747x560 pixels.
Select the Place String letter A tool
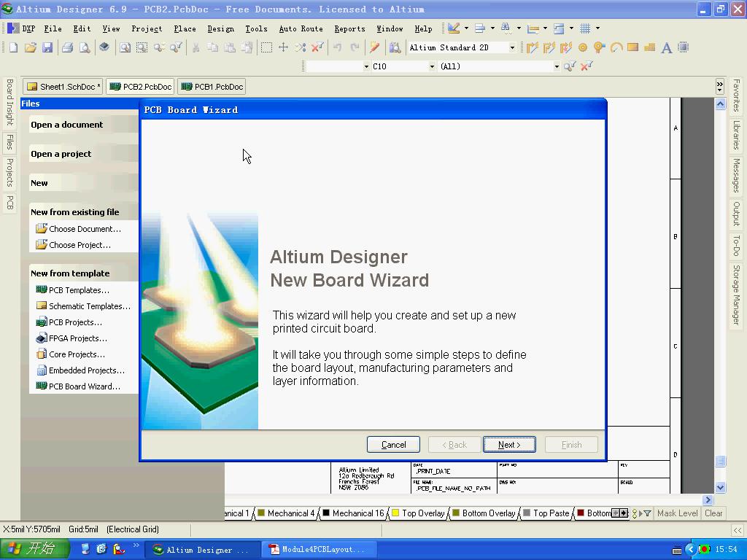[x=667, y=47]
